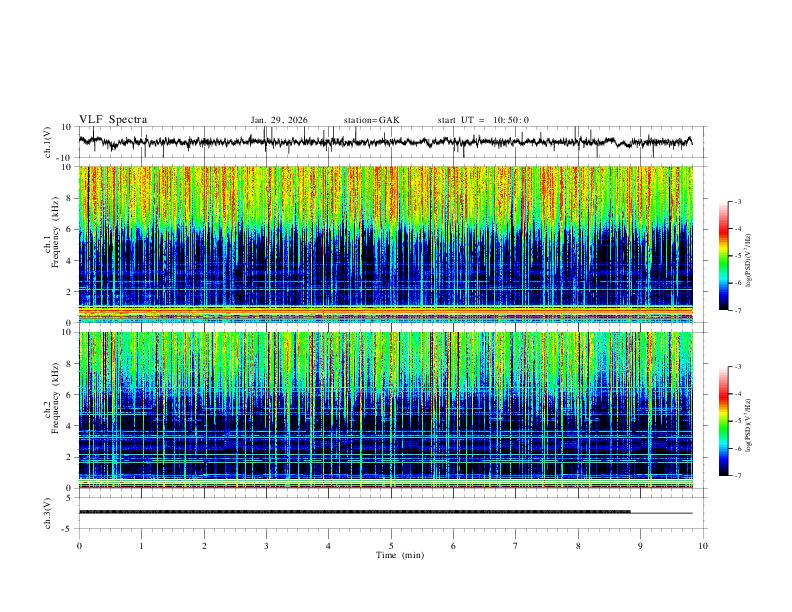The image size is (792, 612).
Task: Click inside the ch.1 spectrogram panel
Action: [x=385, y=244]
